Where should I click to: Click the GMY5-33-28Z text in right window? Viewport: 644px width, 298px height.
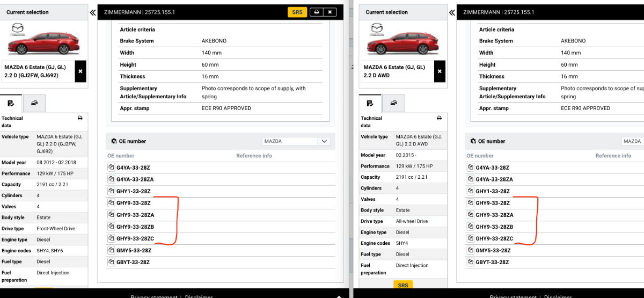click(493, 250)
